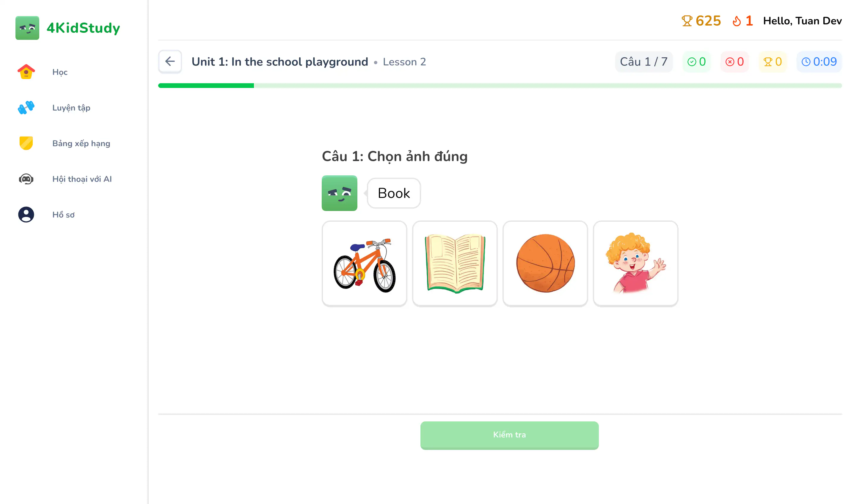Screen dimensions: 848x504
Task: Open Bảng xếp hạng leaderboard
Action: pos(81,143)
